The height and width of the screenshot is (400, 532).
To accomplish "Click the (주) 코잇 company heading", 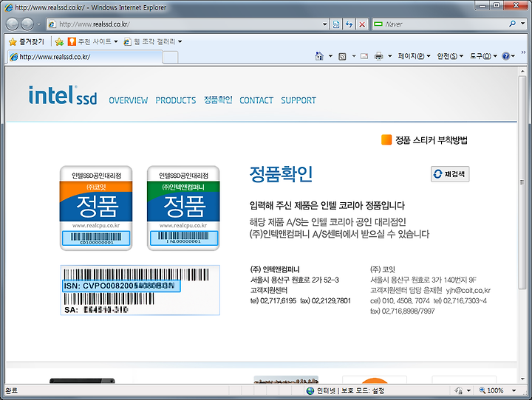I will click(x=383, y=269).
